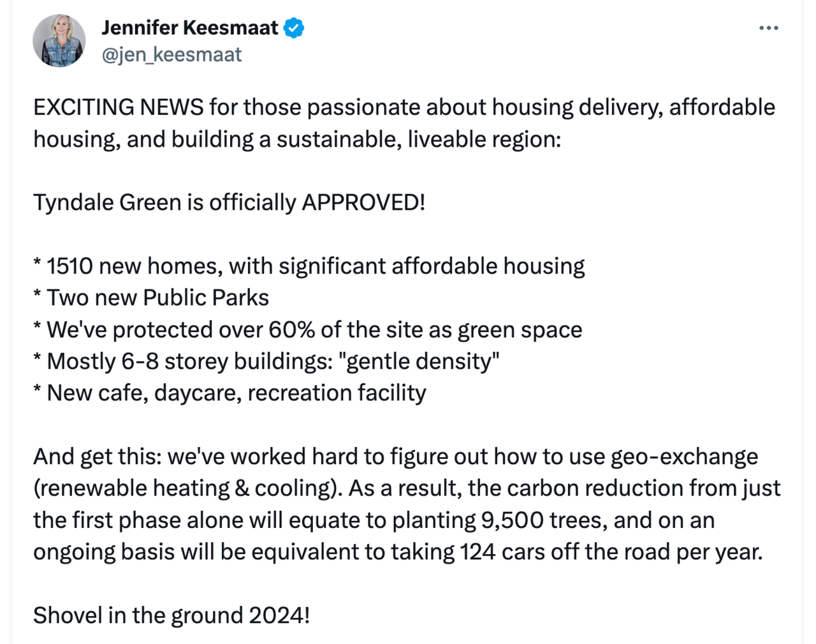Click the quoted phrase "gentle density"
The width and height of the screenshot is (816, 644).
click(x=418, y=362)
